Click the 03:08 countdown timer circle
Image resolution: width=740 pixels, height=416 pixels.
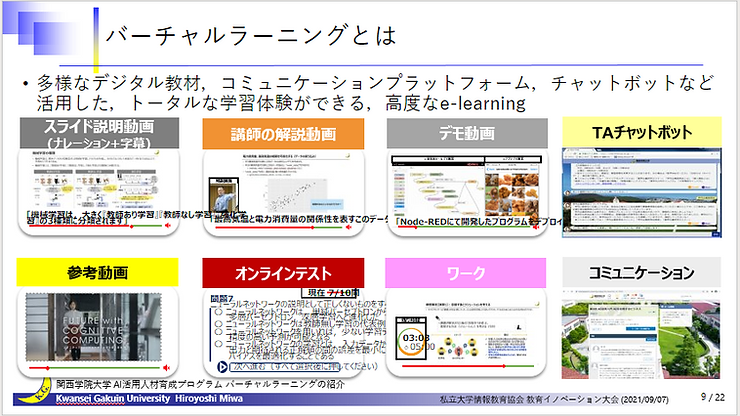[x=416, y=339]
